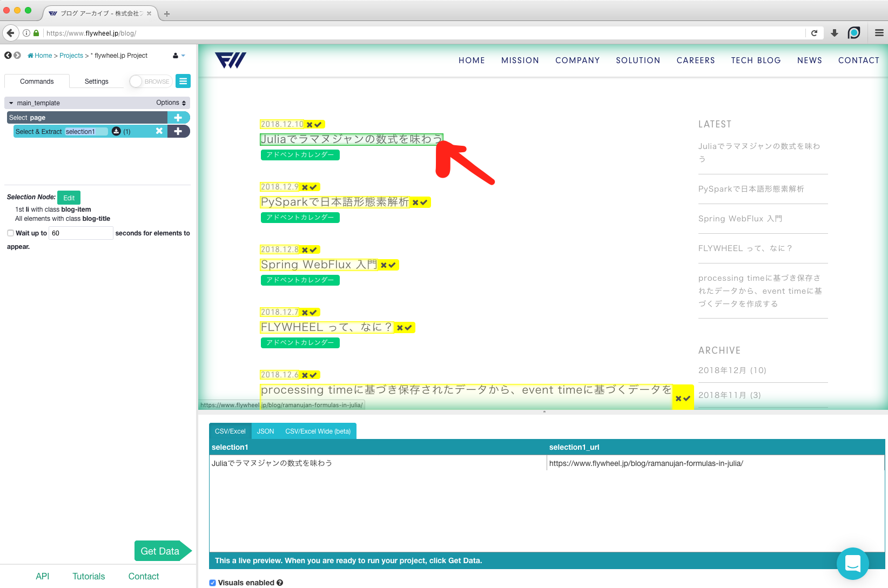Click the ParseHub panel back arrow icon
Image resolution: width=888 pixels, height=588 pixels.
8,55
